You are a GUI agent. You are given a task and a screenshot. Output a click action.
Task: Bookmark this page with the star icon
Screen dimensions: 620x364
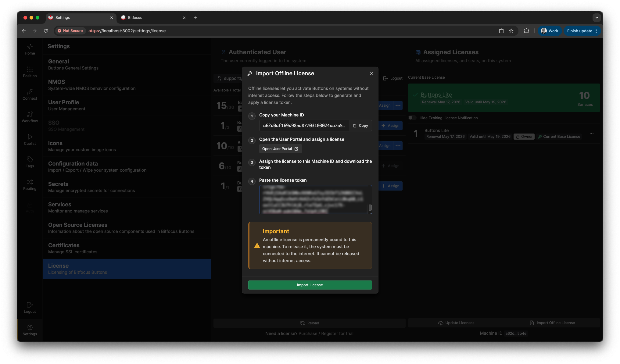pyautogui.click(x=511, y=31)
